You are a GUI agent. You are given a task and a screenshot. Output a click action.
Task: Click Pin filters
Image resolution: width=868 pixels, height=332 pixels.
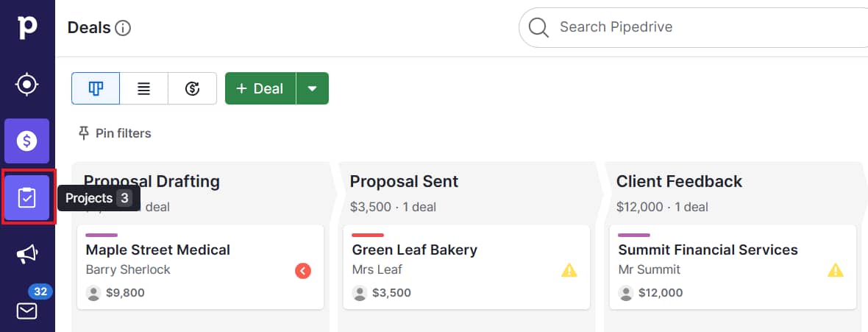(x=115, y=133)
